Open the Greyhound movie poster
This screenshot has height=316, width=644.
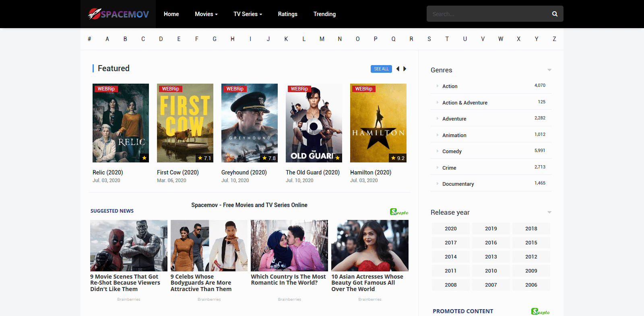[x=250, y=123]
